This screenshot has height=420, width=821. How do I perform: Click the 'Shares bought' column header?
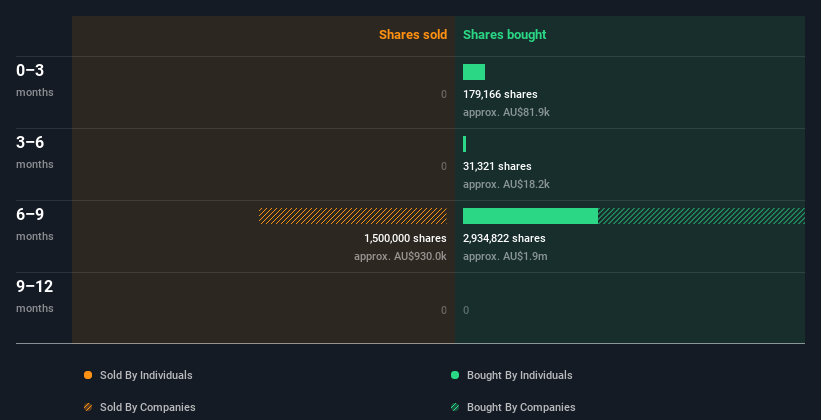point(504,35)
